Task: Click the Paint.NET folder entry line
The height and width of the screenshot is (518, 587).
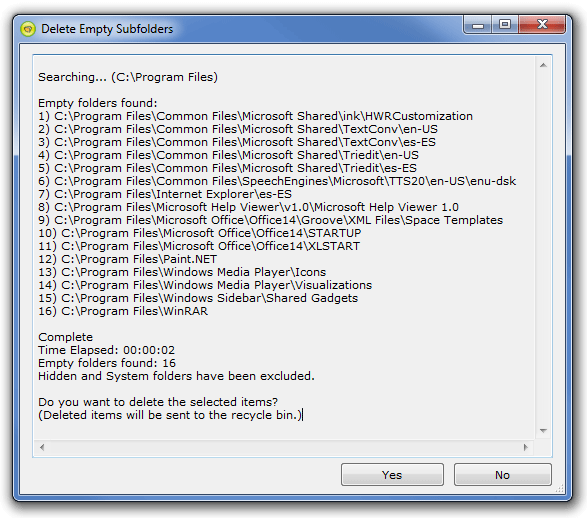Action: pyautogui.click(x=127, y=259)
